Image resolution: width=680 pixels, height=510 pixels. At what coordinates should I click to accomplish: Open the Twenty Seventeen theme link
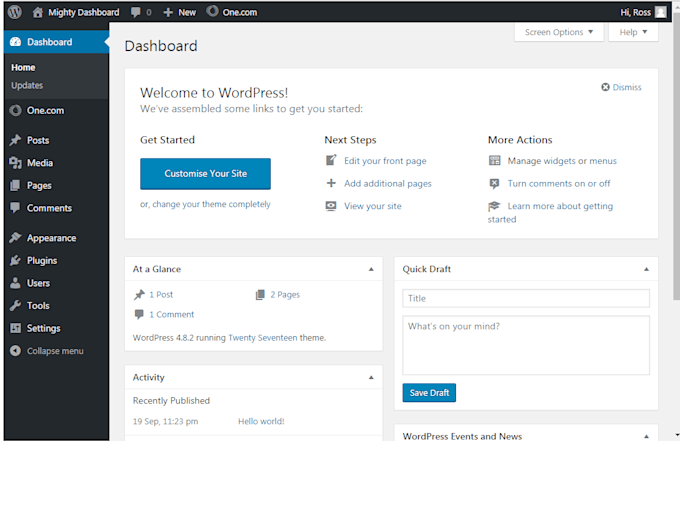point(263,337)
